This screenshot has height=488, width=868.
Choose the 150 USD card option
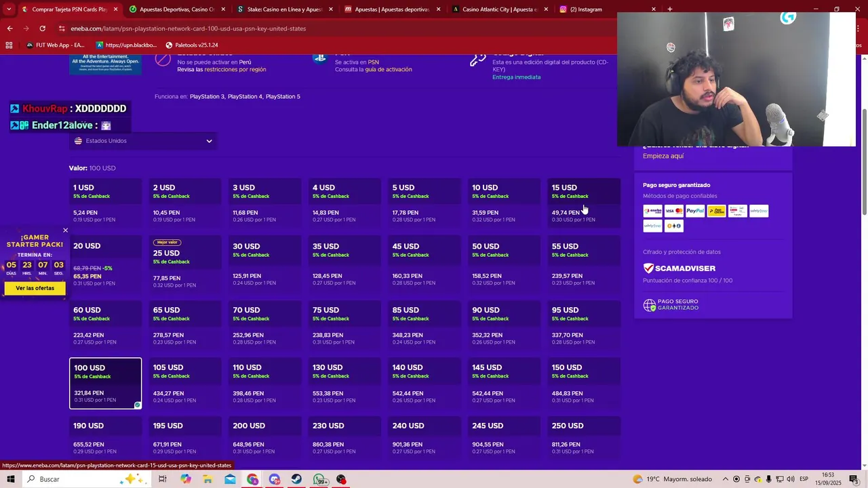coord(584,383)
